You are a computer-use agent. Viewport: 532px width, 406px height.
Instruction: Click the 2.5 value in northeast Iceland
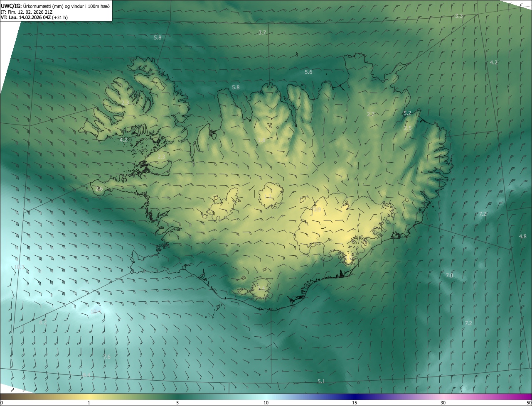408,128
